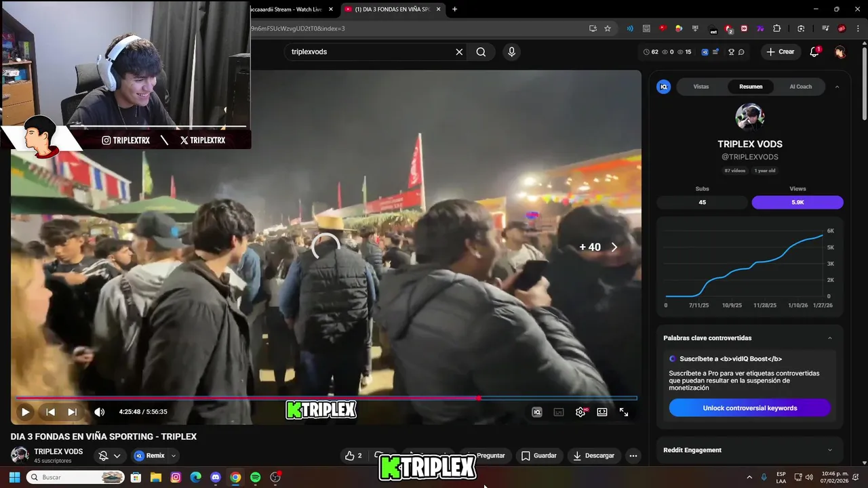
Task: Open vidIQ icon in player controls
Action: pyautogui.click(x=537, y=411)
